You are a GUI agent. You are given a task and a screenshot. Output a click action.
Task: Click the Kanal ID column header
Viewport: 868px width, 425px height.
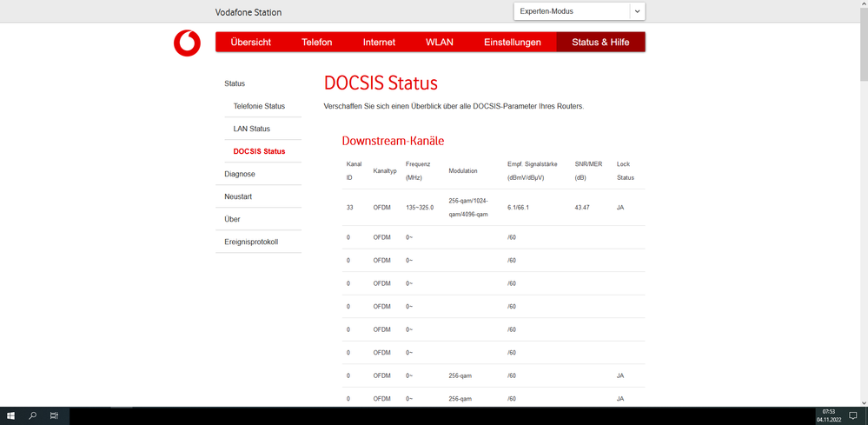coord(354,171)
